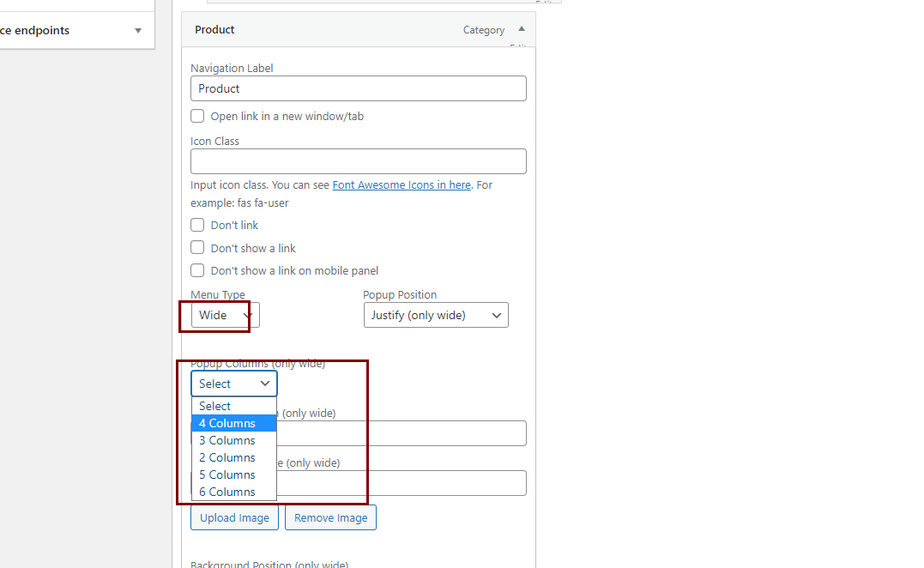This screenshot has height=568, width=924.
Task: Choose the Select option in the list
Action: (234, 406)
